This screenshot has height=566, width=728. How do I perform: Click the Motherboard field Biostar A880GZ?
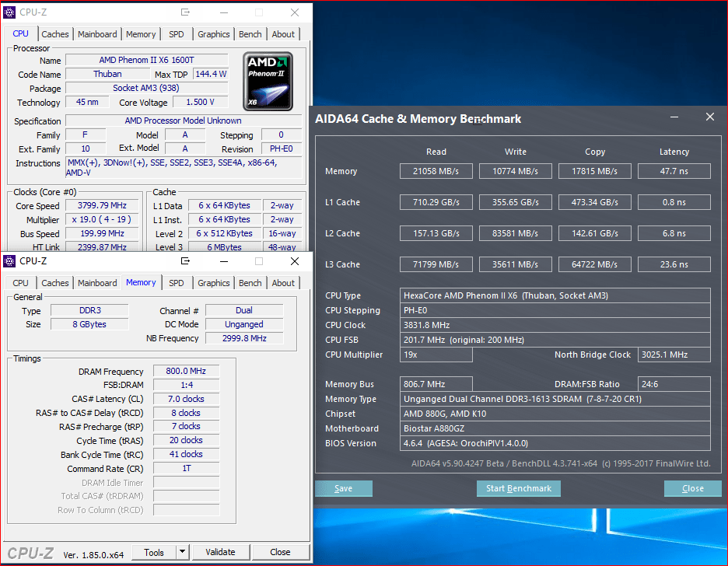(555, 428)
